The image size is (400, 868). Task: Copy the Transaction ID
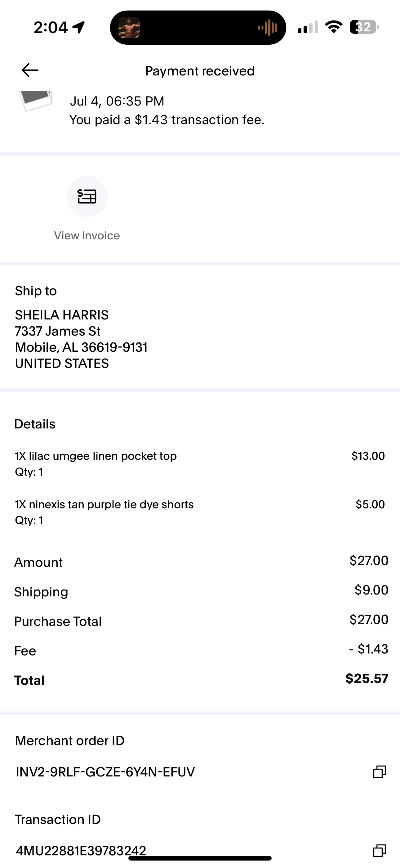(379, 850)
